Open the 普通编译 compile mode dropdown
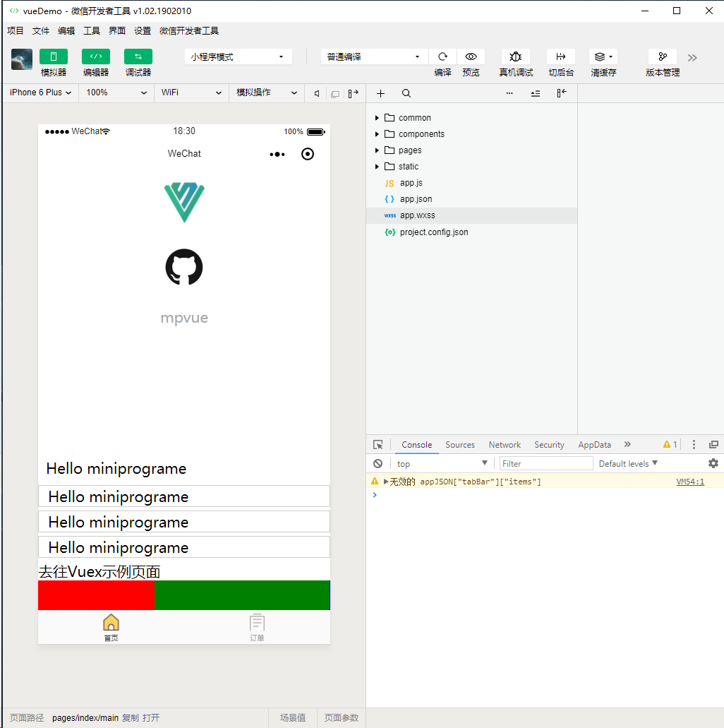The height and width of the screenshot is (728, 724). [374, 56]
